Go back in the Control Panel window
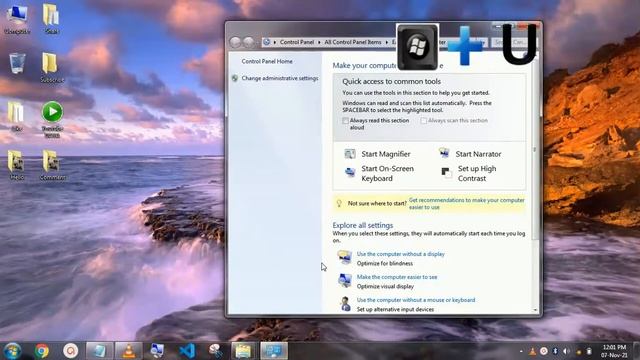The image size is (640, 360). click(x=235, y=42)
